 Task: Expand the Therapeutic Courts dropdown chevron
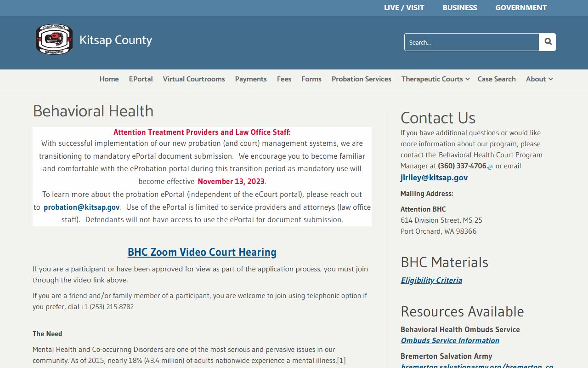pyautogui.click(x=468, y=79)
